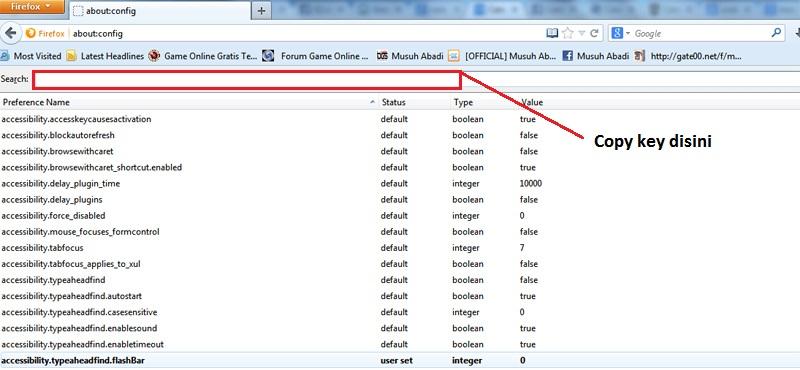This screenshot has height=370, width=800.
Task: Open a new tab with the plus button
Action: (261, 11)
